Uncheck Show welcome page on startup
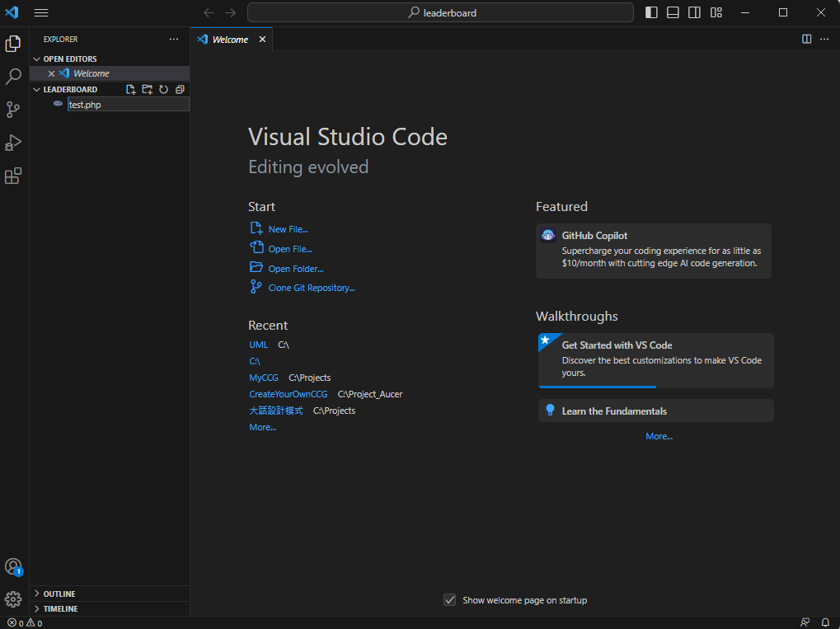Viewport: 840px width, 629px height. pyautogui.click(x=450, y=600)
